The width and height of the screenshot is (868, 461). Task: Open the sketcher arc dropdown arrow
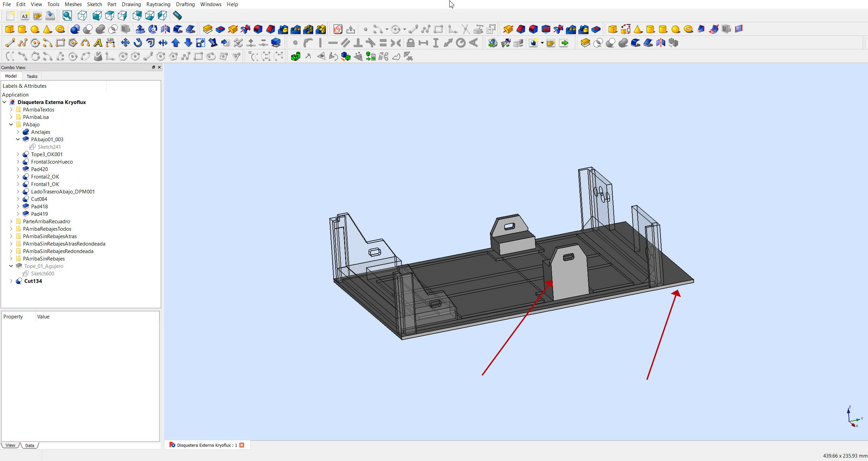click(x=387, y=29)
